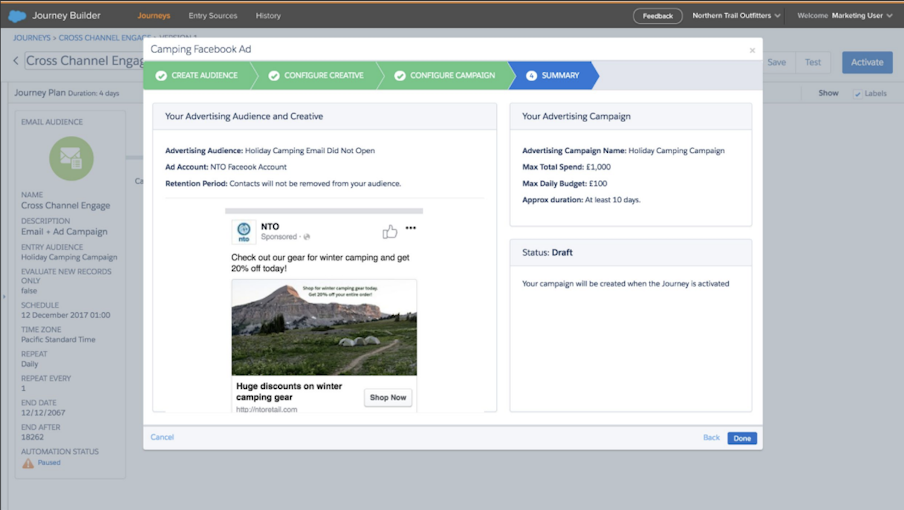Click the Shop Now ad button
Viewport: 904px width, 510px height.
tap(388, 398)
